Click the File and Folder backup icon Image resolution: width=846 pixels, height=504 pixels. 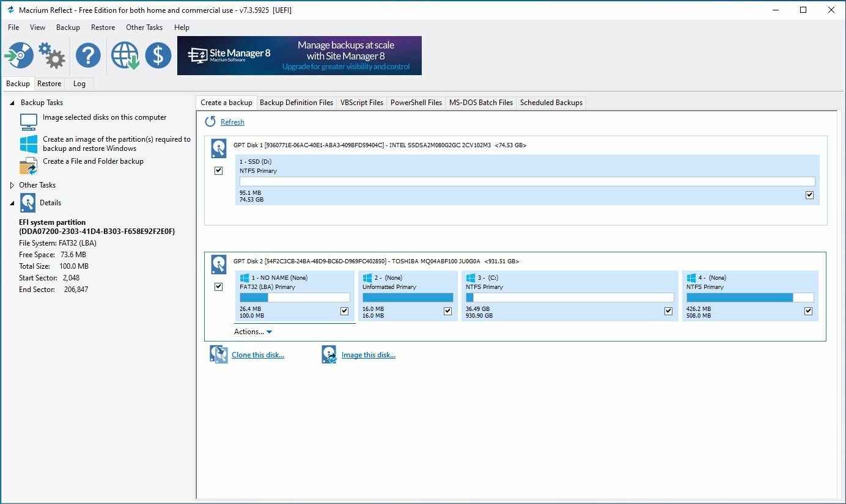[x=29, y=166]
